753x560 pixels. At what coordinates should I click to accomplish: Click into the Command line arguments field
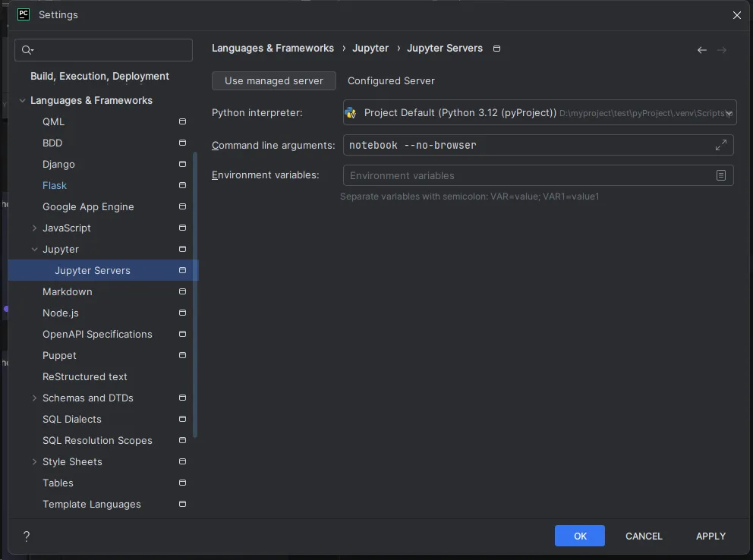(x=538, y=145)
